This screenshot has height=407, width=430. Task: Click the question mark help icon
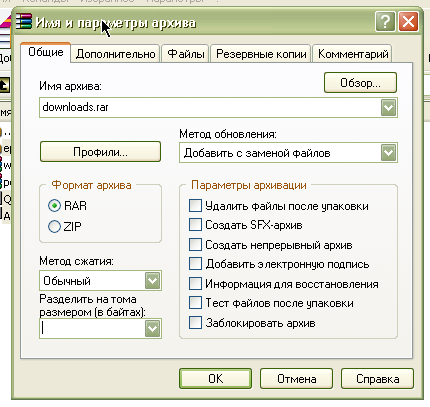[x=385, y=22]
